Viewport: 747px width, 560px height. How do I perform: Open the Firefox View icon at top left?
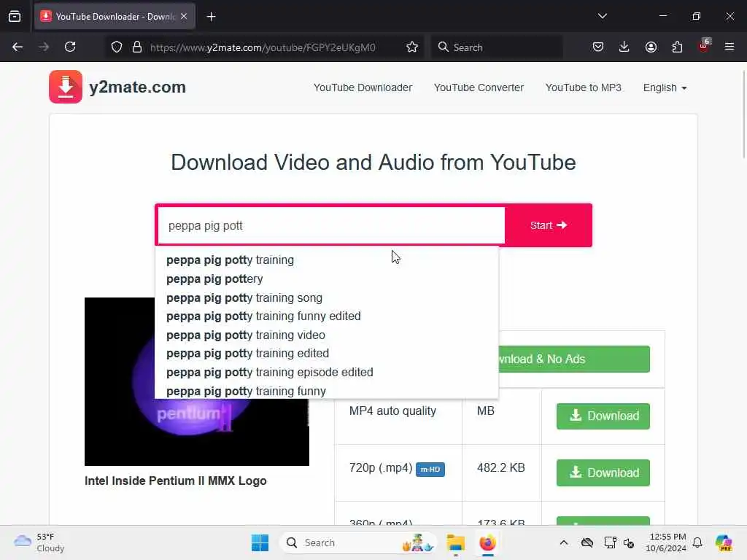pos(15,17)
